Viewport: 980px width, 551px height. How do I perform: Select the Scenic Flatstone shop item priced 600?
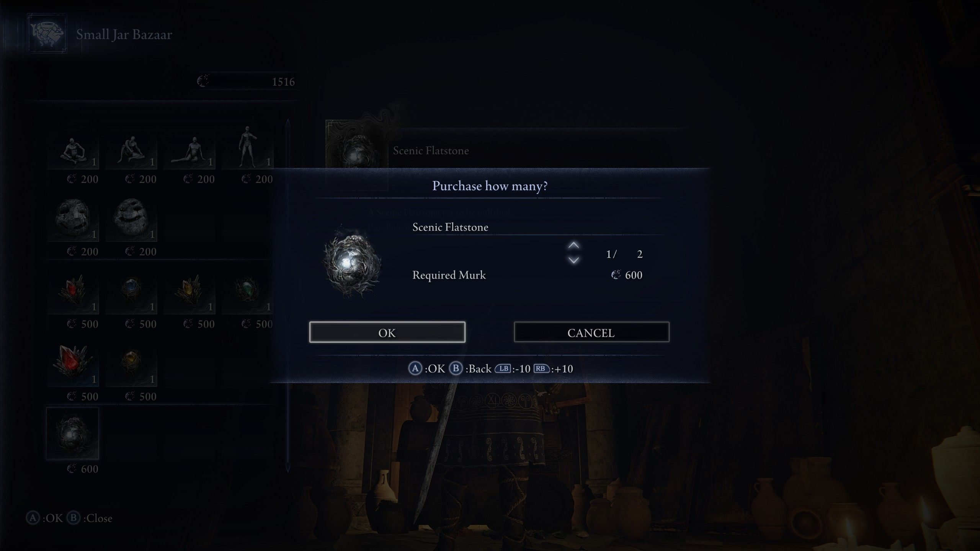[x=73, y=434]
